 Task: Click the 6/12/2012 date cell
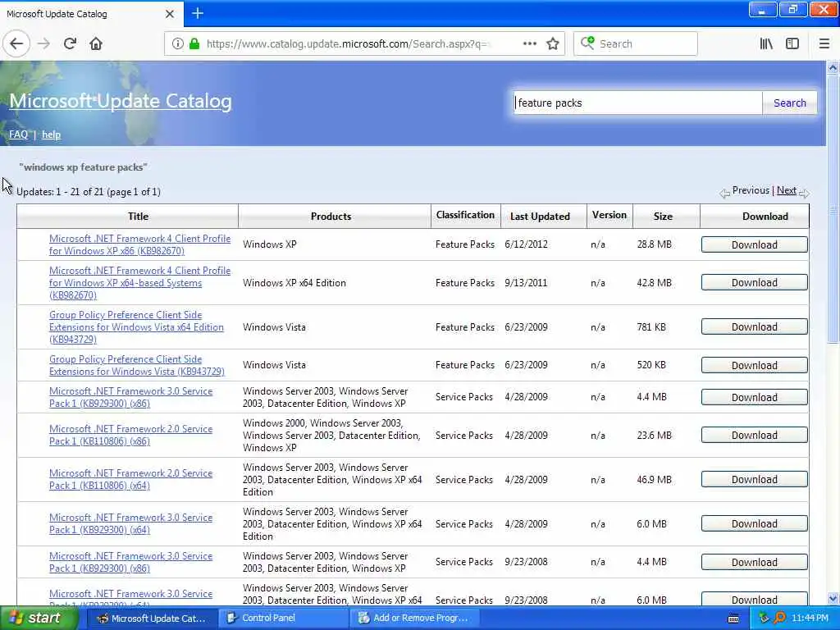(526, 244)
